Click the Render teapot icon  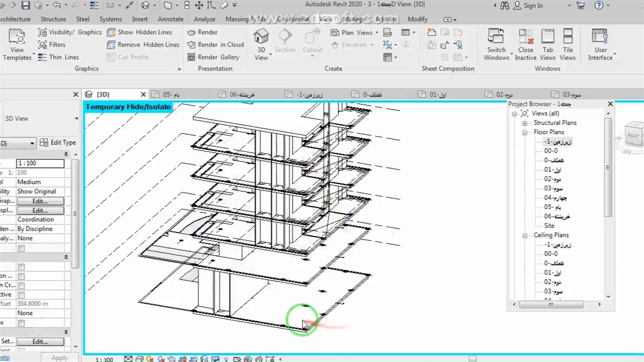click(192, 32)
